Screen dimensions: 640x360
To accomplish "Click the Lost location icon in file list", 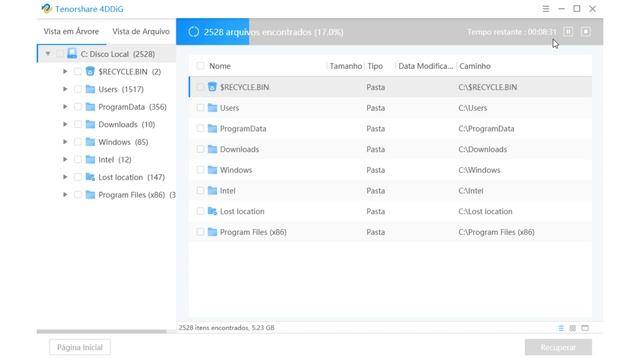I will 212,211.
